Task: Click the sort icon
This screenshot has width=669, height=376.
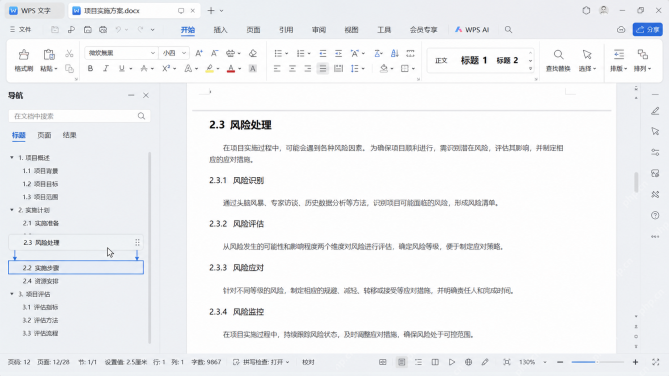Action: [x=395, y=53]
